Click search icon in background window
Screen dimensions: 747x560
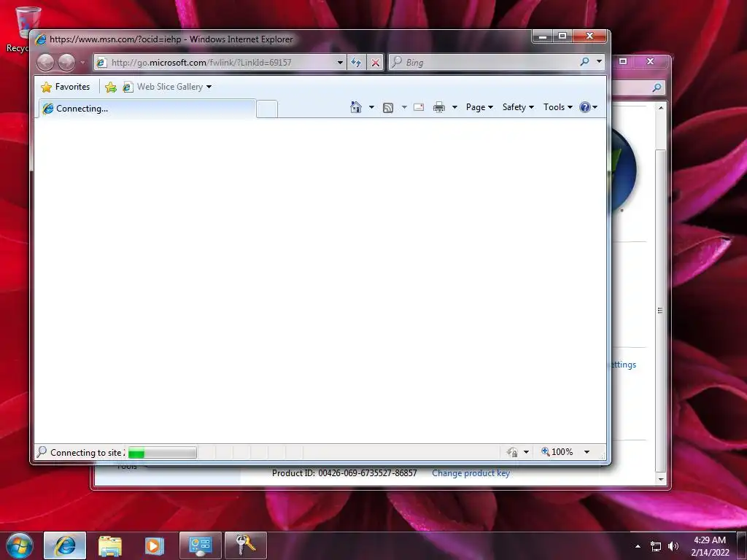pyautogui.click(x=657, y=87)
